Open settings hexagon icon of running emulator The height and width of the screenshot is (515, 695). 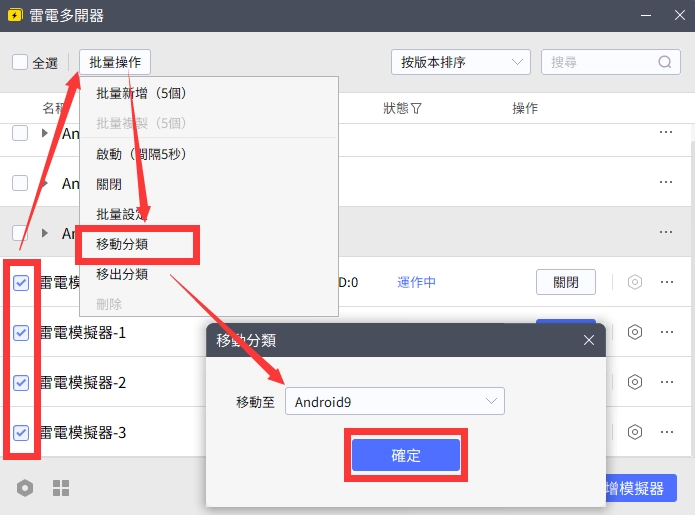pyautogui.click(x=635, y=282)
